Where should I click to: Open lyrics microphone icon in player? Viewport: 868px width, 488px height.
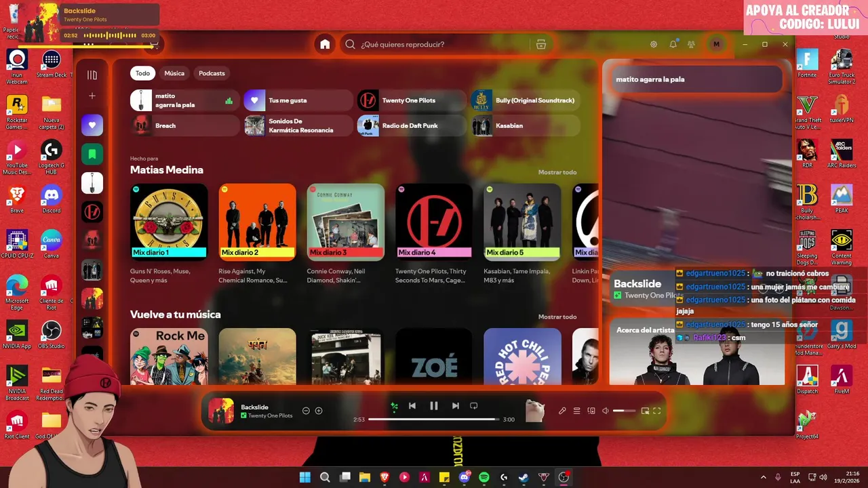[562, 411]
